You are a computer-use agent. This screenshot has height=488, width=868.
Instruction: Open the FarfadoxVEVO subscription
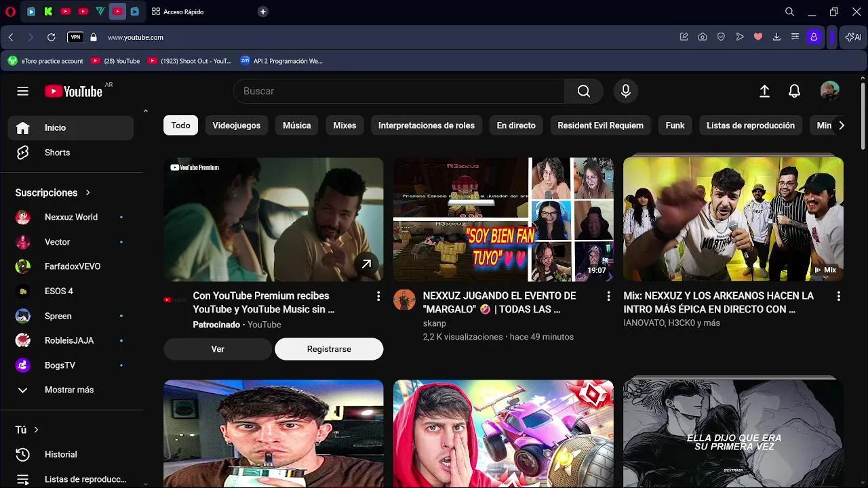point(71,266)
